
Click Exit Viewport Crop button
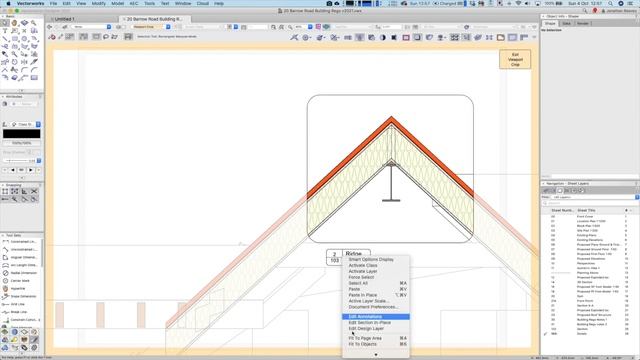pos(515,60)
